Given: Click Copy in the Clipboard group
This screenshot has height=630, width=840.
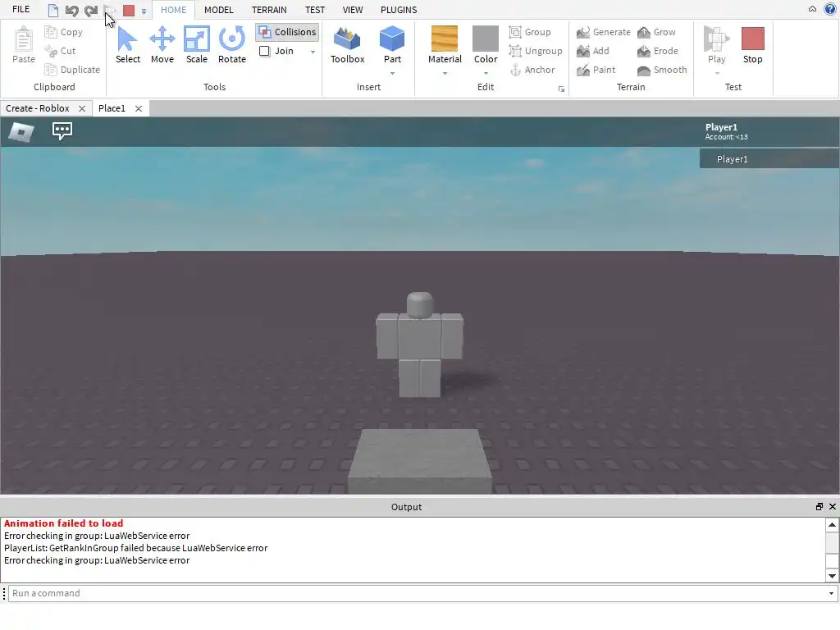Looking at the screenshot, I should point(64,32).
